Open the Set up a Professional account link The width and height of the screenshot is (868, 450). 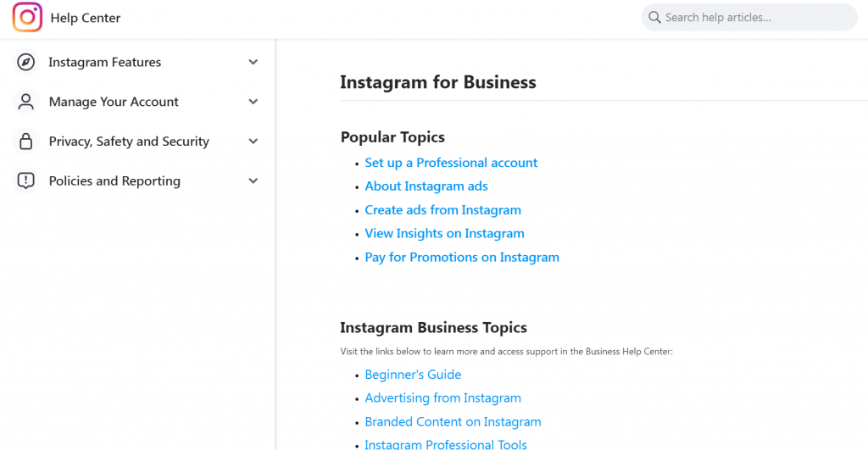click(451, 163)
